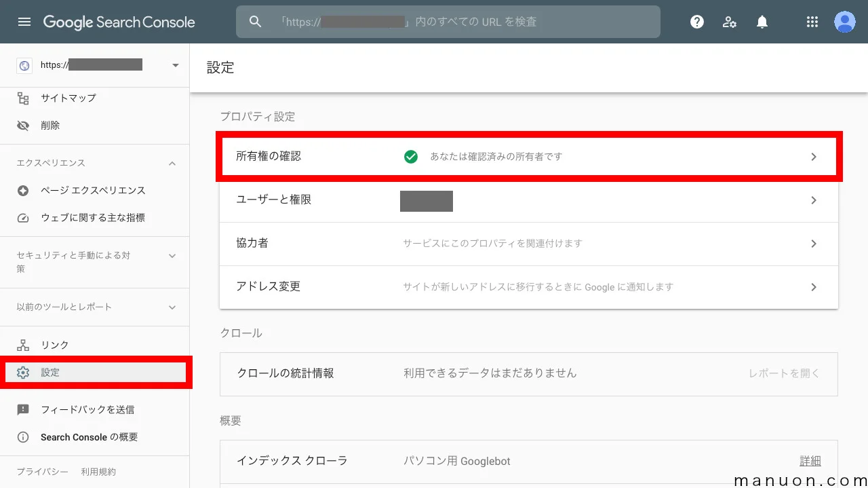Click the Google Search Console logo
868x488 pixels.
119,22
